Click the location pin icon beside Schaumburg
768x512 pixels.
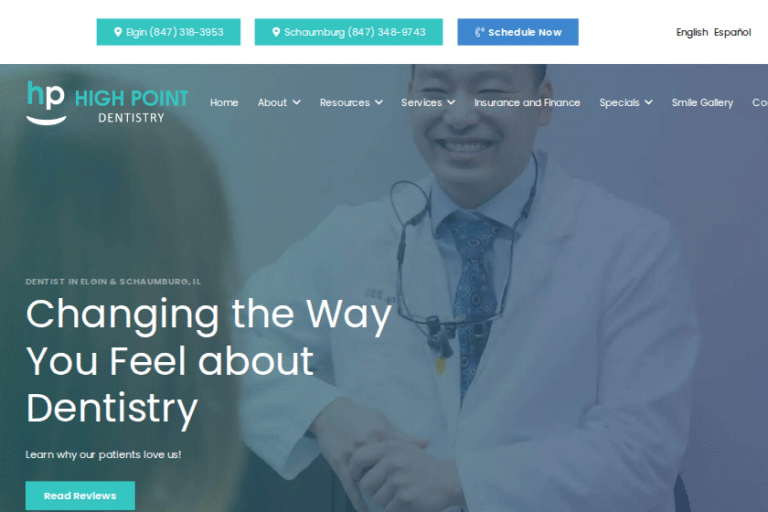[x=276, y=32]
